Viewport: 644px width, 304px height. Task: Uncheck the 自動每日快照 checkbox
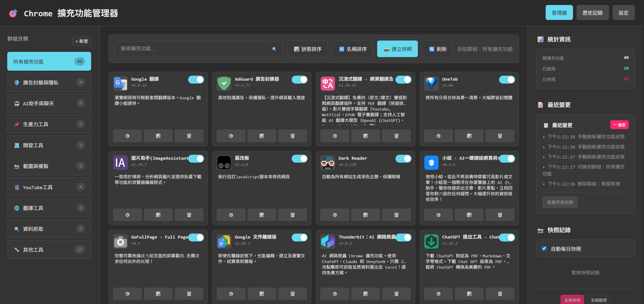point(544,249)
